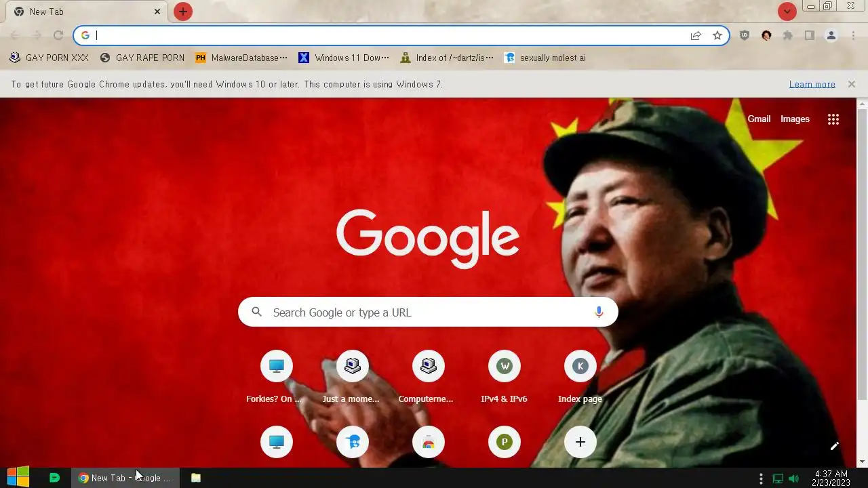
Task: Open the MalwareDatabase bookmark
Action: pos(241,58)
